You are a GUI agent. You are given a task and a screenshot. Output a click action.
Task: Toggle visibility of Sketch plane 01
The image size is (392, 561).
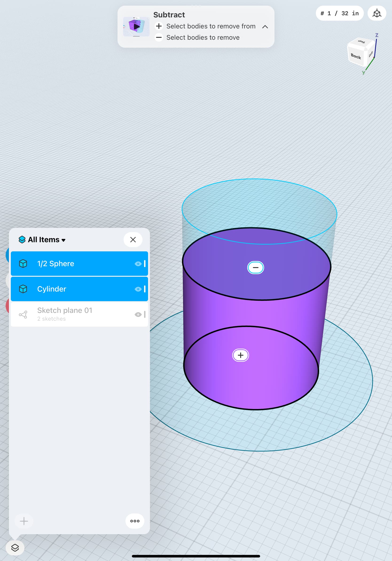pyautogui.click(x=138, y=315)
